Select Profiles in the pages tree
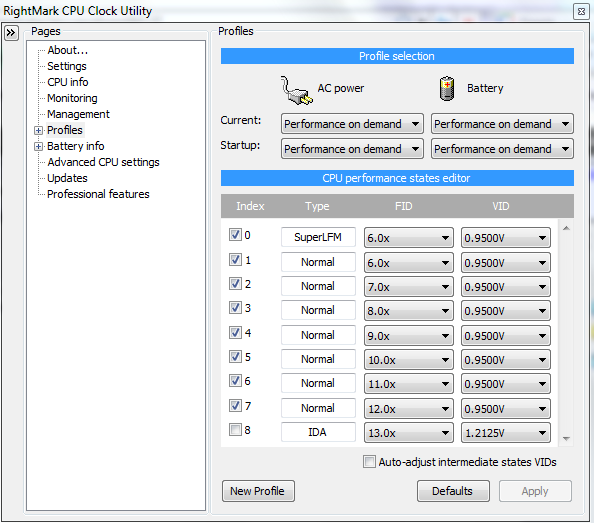This screenshot has height=523, width=594. coord(65,130)
